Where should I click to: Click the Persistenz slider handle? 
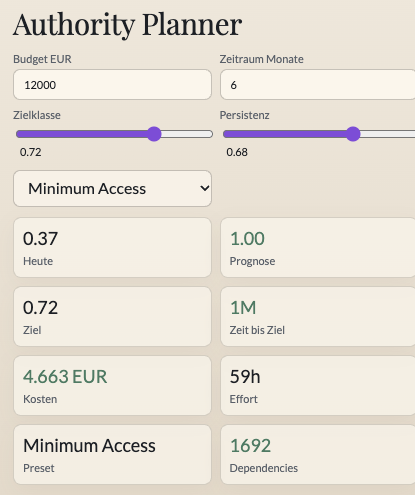pyautogui.click(x=353, y=134)
